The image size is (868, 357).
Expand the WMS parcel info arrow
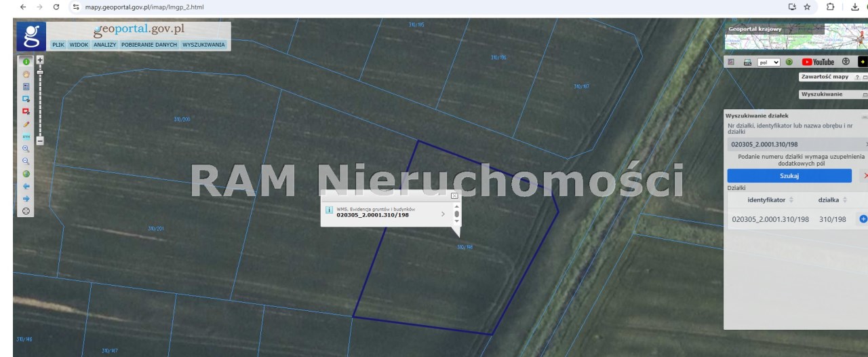tap(443, 214)
